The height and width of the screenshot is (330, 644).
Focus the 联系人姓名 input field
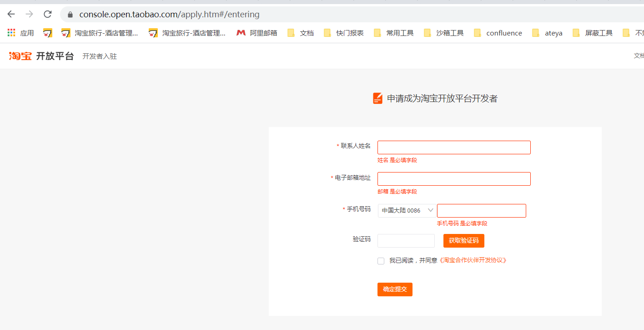pos(454,147)
